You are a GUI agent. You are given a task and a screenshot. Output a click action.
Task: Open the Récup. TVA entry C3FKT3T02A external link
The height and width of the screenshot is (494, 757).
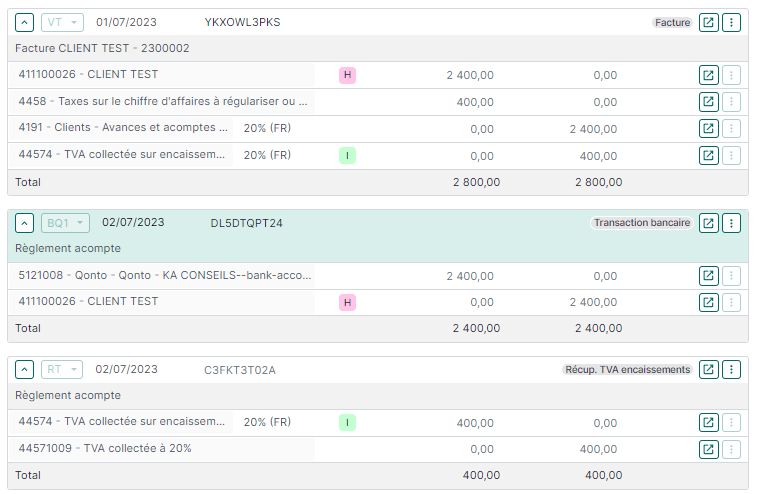tap(708, 370)
